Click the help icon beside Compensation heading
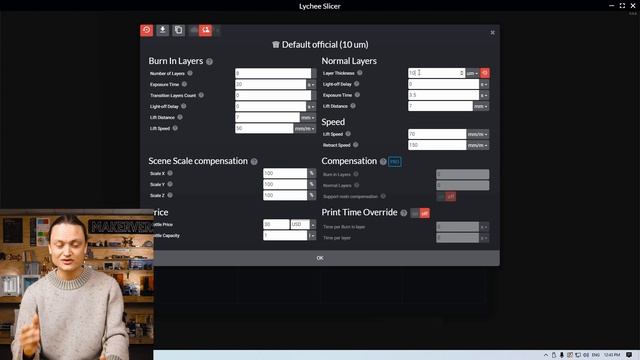This screenshot has width=640, height=360. 383,162
